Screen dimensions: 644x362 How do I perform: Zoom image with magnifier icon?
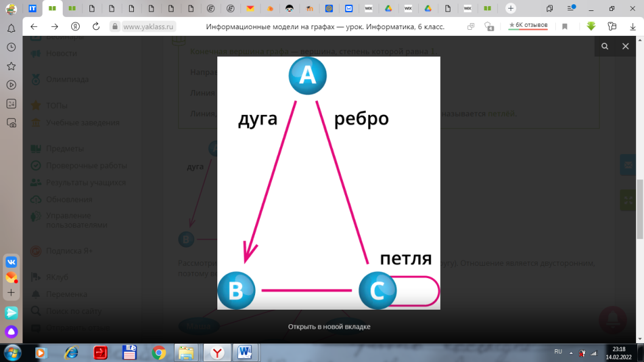click(605, 46)
